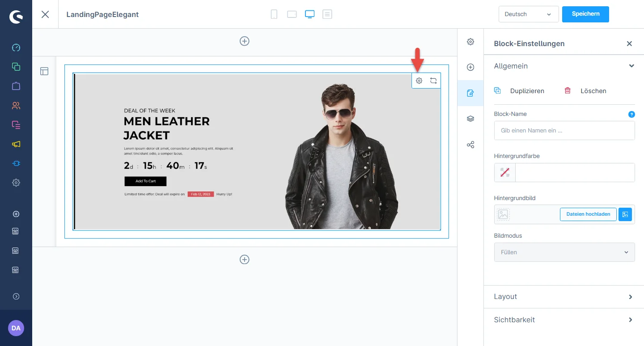Click the Speichern button

[x=585, y=14]
